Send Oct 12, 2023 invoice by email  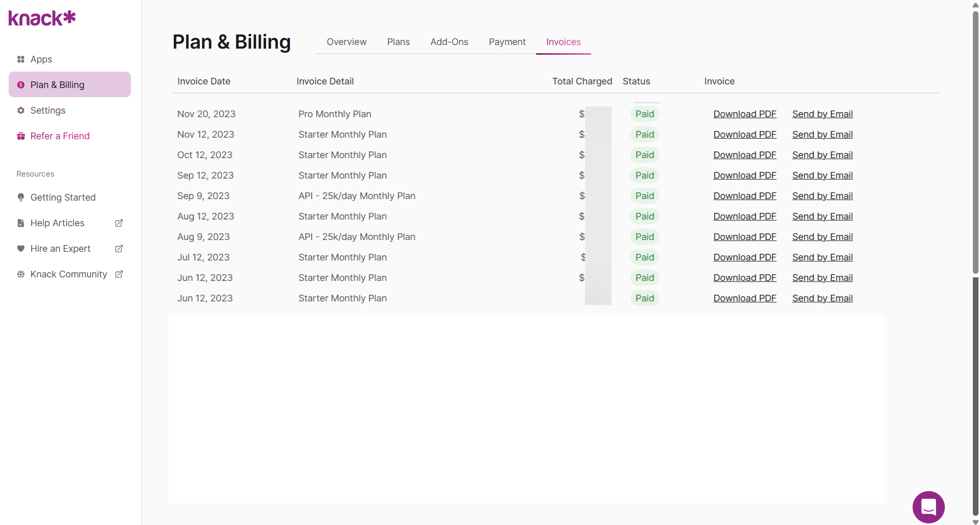[x=822, y=155]
